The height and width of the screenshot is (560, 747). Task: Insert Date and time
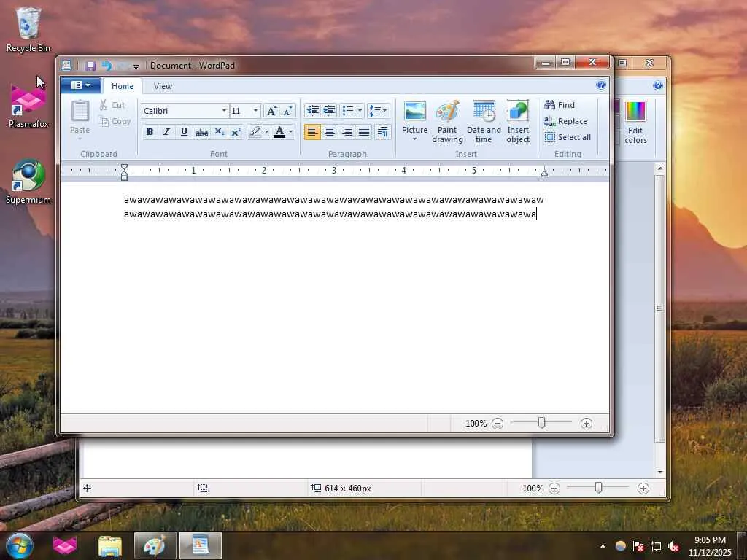coord(484,122)
